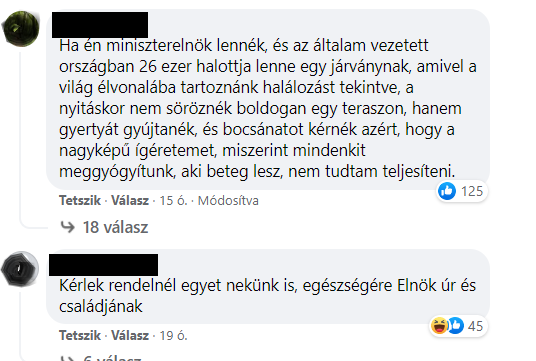Open the first commenter's green profile picture
The image size is (536, 361).
tap(21, 29)
